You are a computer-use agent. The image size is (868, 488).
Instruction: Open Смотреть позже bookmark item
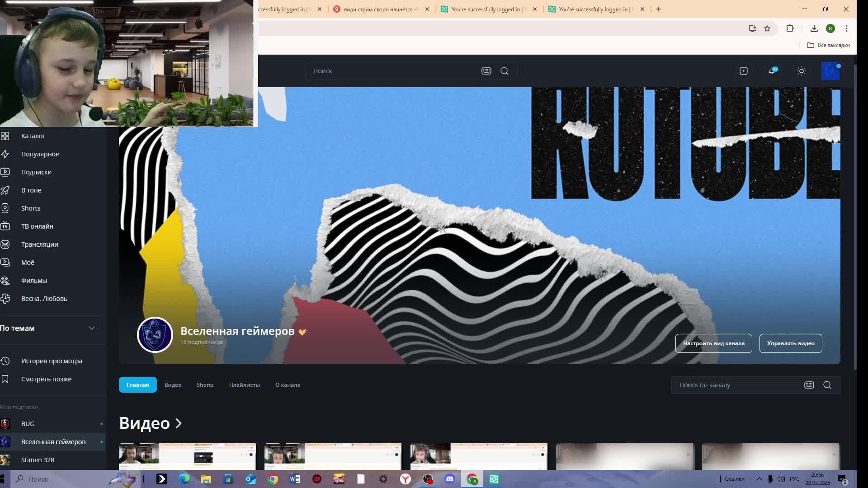tap(46, 379)
